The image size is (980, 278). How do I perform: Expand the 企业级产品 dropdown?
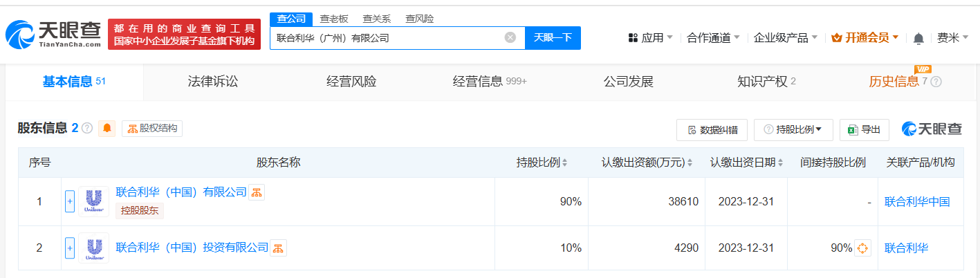pyautogui.click(x=785, y=38)
